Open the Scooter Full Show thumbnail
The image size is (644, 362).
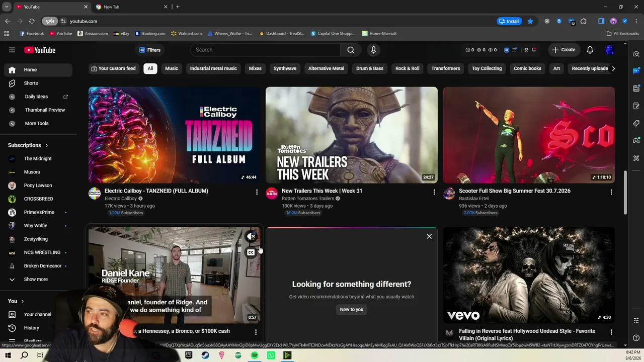[x=529, y=135]
